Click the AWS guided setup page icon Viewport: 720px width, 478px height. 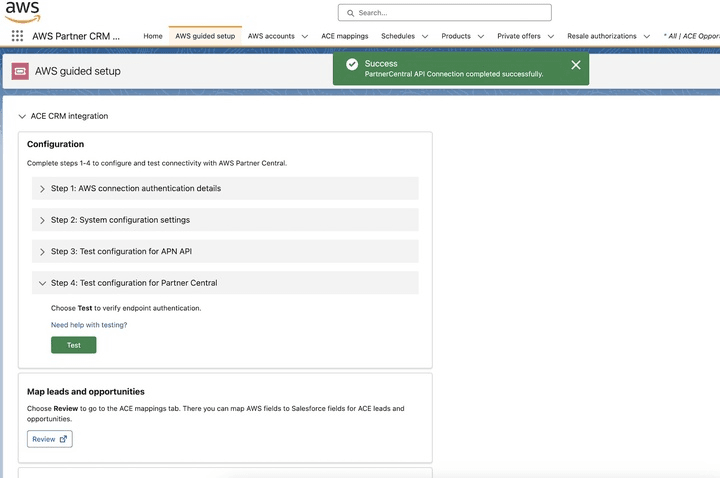(x=20, y=71)
